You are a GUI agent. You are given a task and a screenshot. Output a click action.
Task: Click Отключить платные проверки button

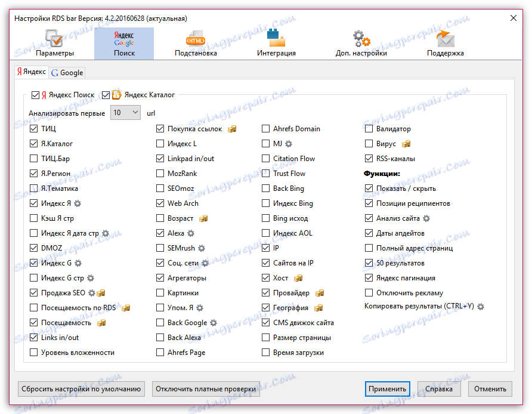[x=206, y=389]
